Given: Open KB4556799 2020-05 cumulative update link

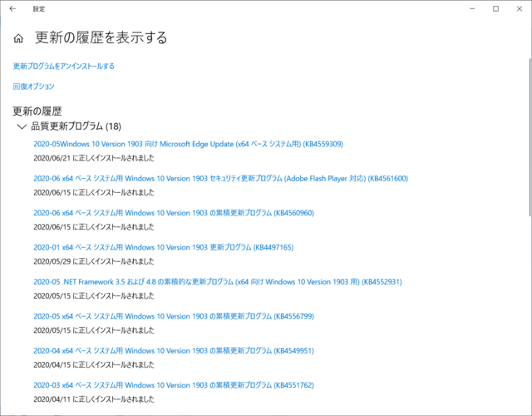Looking at the screenshot, I should pyautogui.click(x=174, y=316).
